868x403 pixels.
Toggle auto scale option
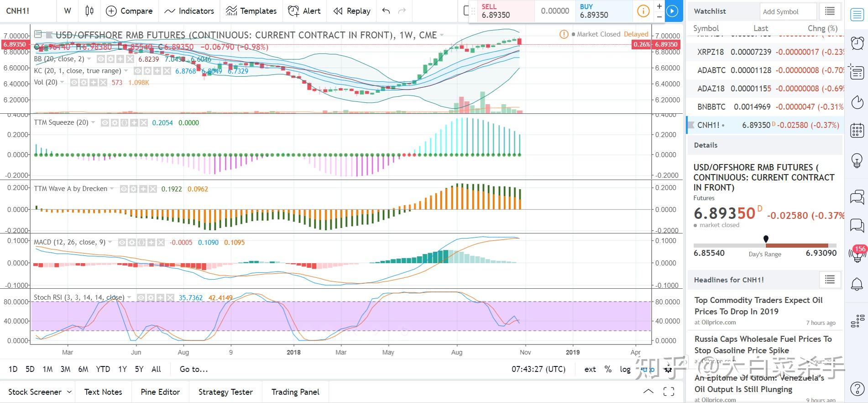point(648,369)
